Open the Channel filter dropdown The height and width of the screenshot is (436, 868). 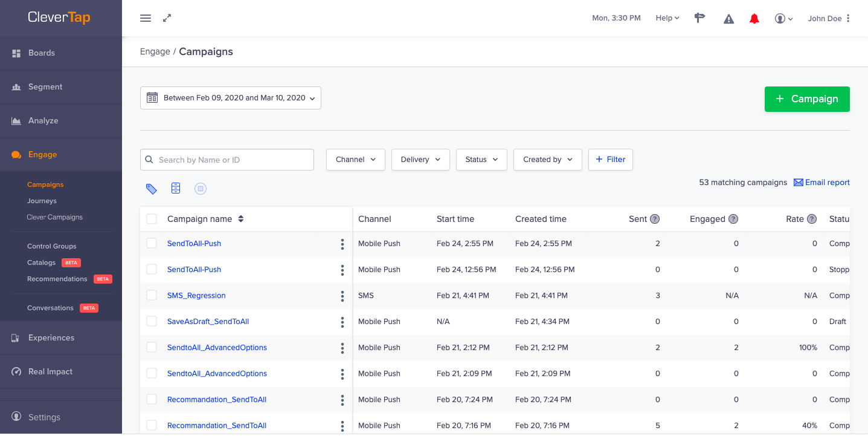[x=355, y=159]
